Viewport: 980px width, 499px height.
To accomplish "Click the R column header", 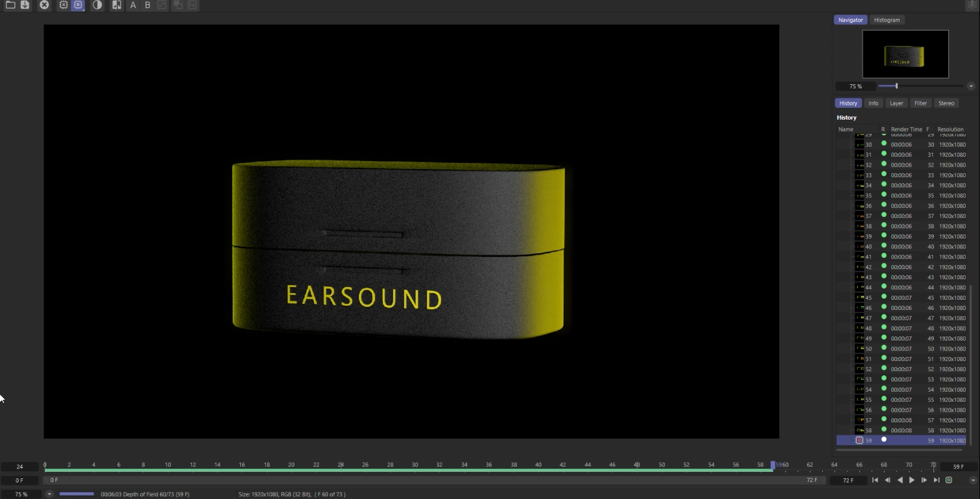I will click(883, 129).
